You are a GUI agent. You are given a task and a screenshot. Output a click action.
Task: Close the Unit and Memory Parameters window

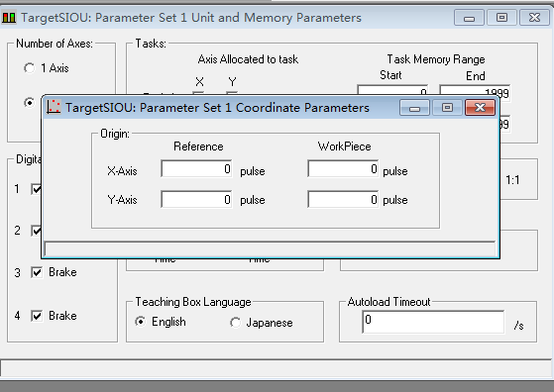(x=534, y=17)
